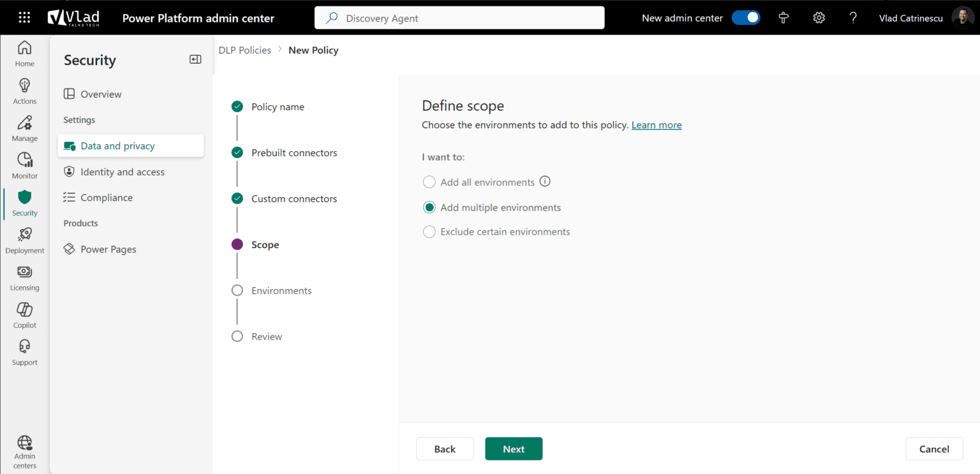Open the Home page from the left rail
The image size is (980, 474).
[24, 54]
